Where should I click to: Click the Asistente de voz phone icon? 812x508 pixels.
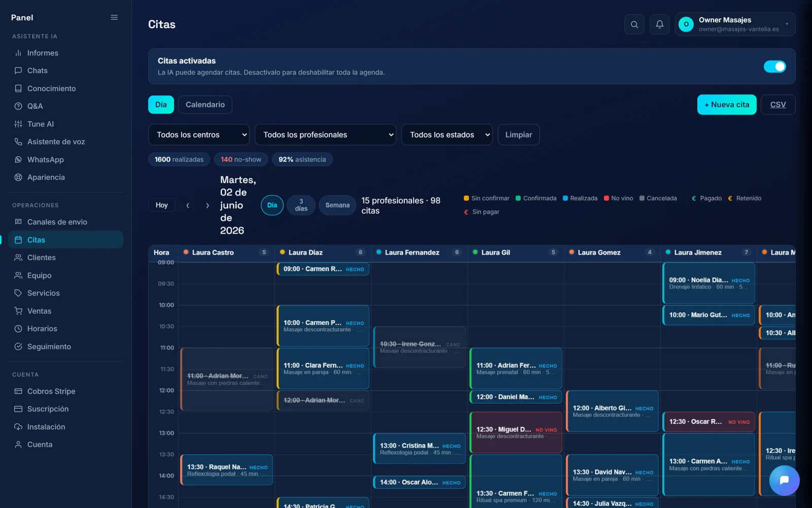pyautogui.click(x=18, y=142)
